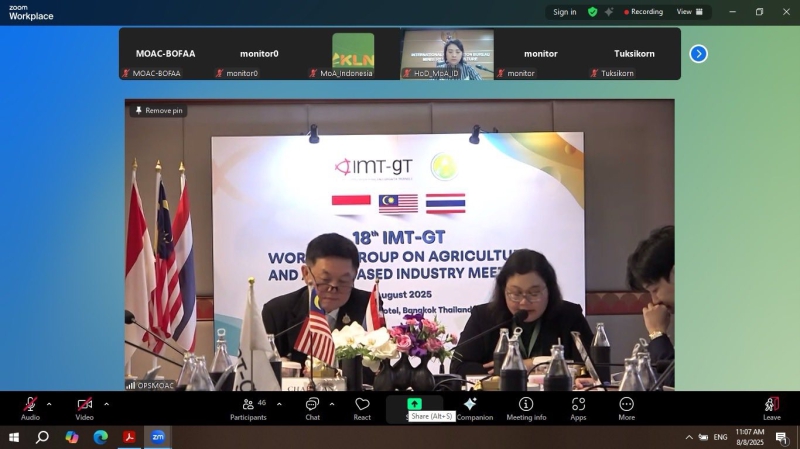Expand audio options arrow next to Audio

click(49, 404)
